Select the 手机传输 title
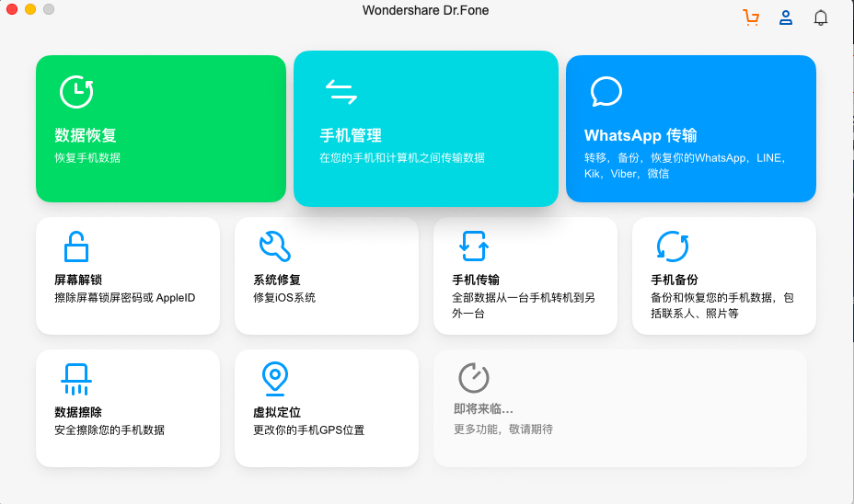Screen dimensions: 854x504 pos(476,280)
